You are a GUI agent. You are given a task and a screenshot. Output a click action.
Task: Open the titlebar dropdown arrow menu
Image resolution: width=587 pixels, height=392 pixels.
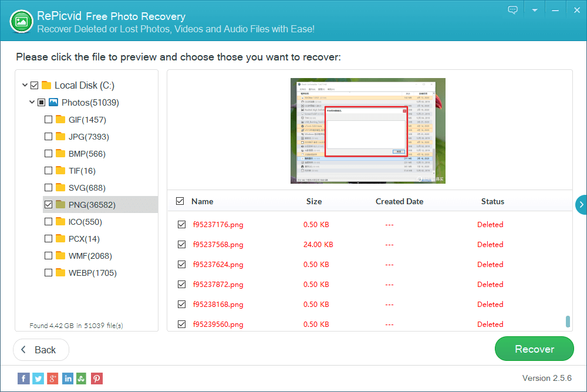tap(534, 9)
